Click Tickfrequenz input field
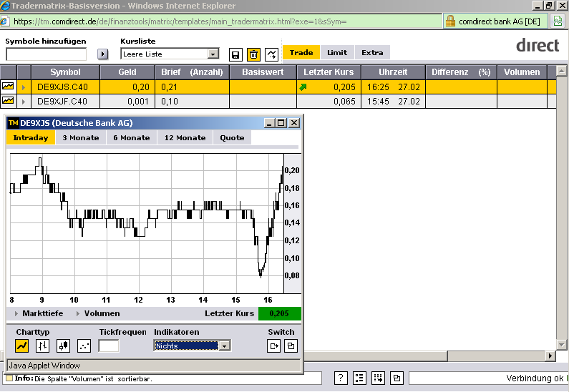The height and width of the screenshot is (392, 569). pyautogui.click(x=109, y=346)
